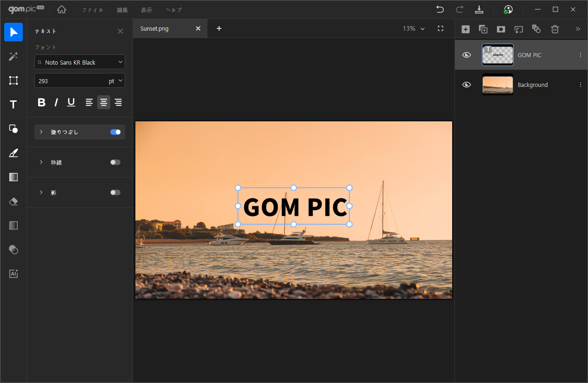
Task: Open the 13% zoom level dropdown
Action: [414, 29]
